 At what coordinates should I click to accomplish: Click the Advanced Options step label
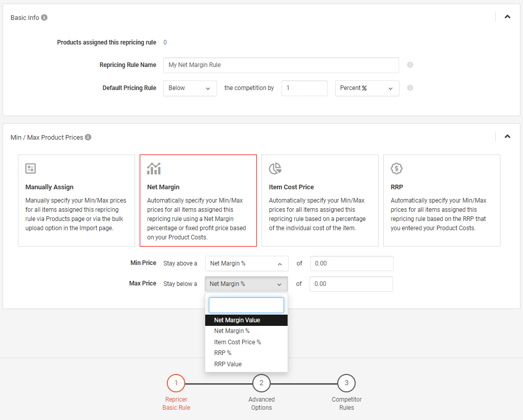click(x=261, y=403)
